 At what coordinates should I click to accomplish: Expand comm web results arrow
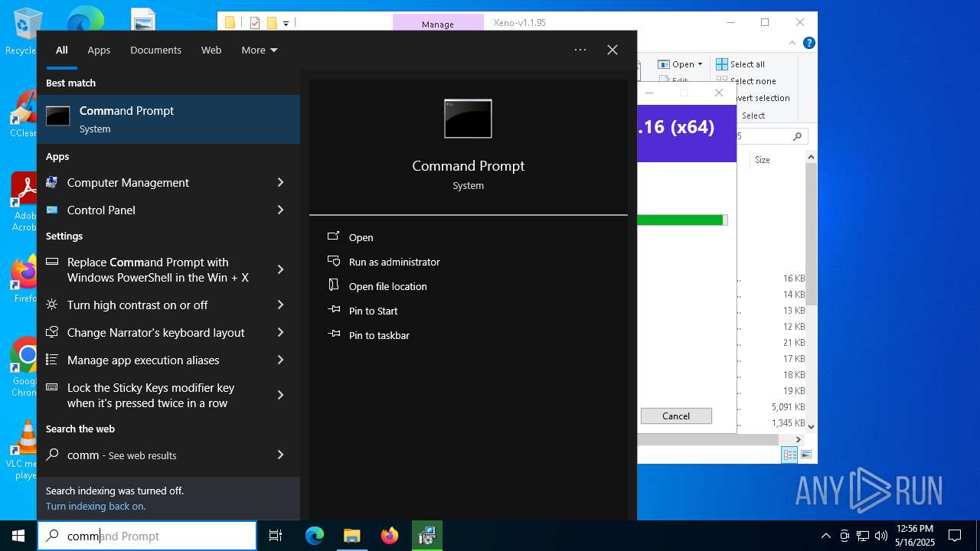coord(280,455)
